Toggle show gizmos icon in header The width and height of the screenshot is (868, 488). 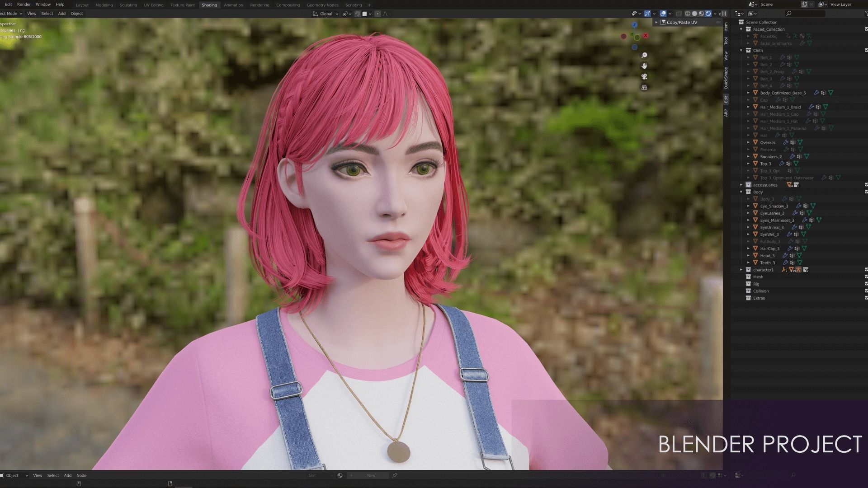click(647, 14)
